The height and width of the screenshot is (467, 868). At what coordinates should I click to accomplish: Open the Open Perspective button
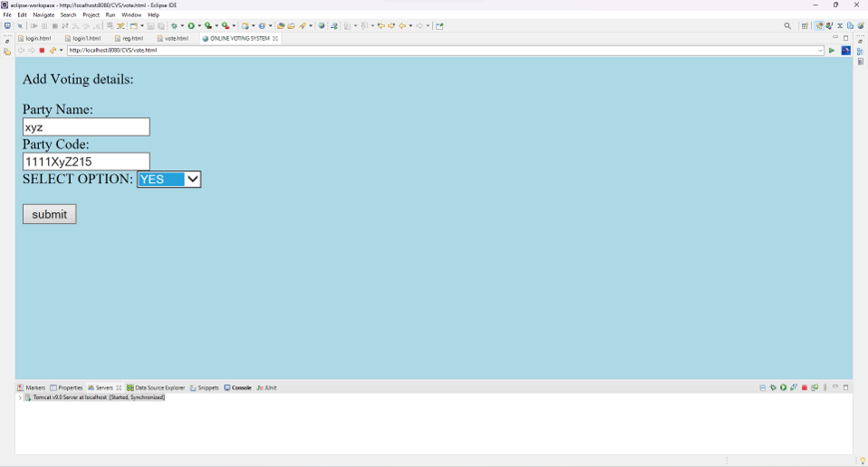tap(805, 25)
